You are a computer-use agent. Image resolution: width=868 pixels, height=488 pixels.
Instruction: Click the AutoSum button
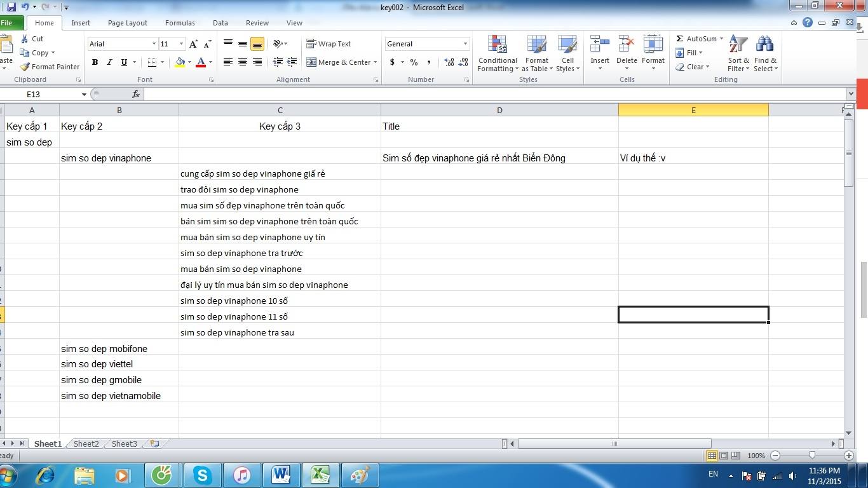[696, 39]
